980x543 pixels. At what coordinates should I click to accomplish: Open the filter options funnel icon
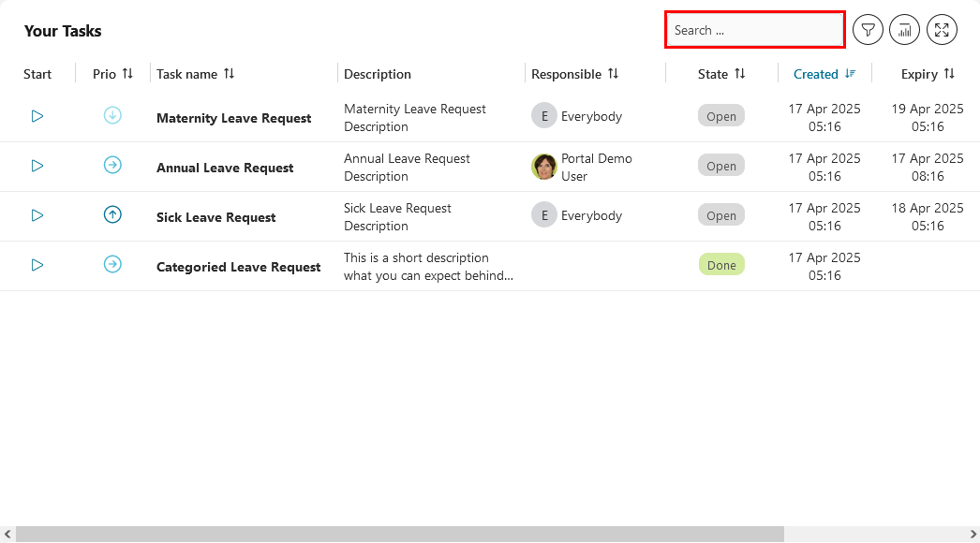tap(868, 29)
